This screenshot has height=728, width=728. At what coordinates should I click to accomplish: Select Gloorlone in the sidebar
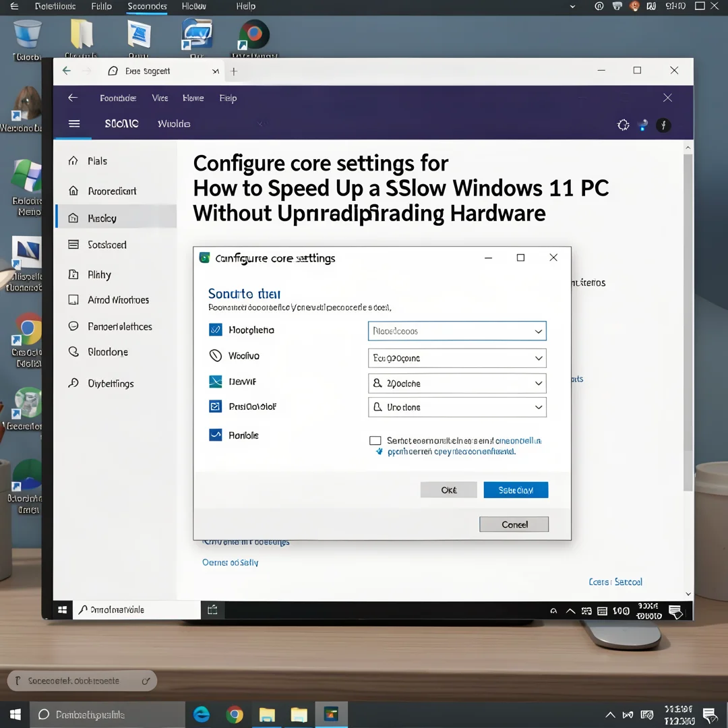click(x=116, y=352)
